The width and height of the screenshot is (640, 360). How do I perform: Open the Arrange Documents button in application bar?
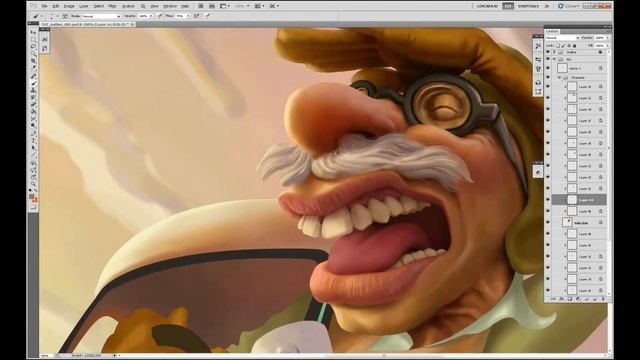(x=260, y=6)
